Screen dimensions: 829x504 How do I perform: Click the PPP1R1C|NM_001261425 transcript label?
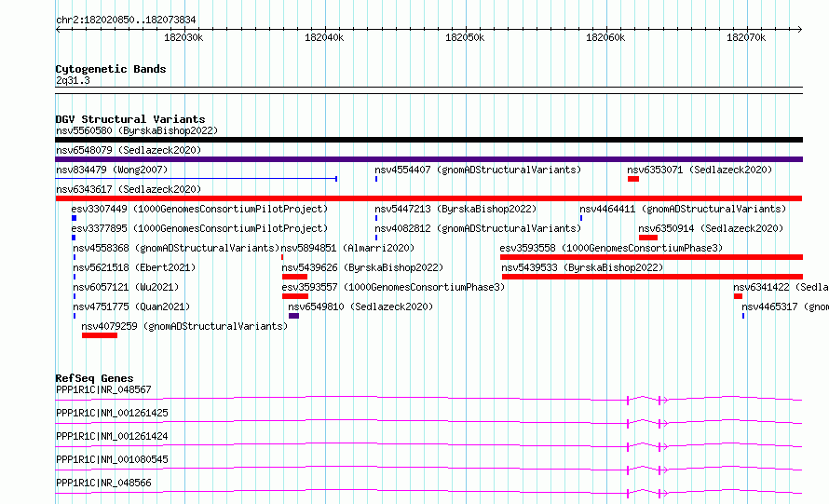pos(112,413)
